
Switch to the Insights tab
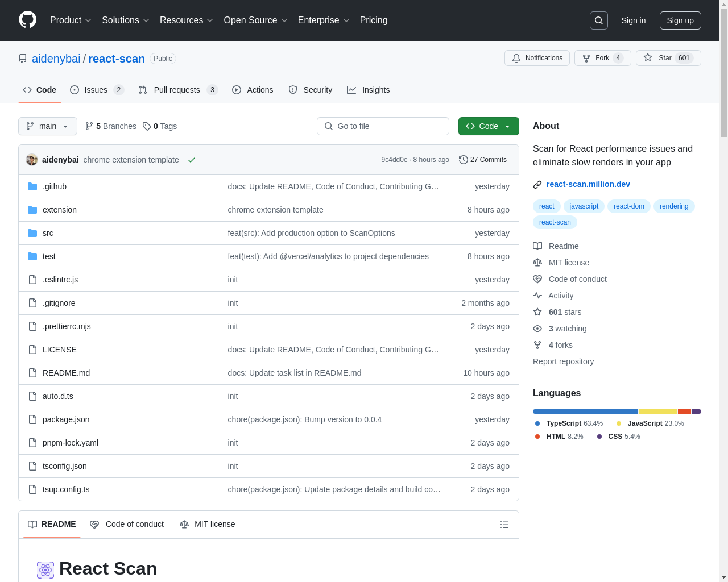pos(369,90)
